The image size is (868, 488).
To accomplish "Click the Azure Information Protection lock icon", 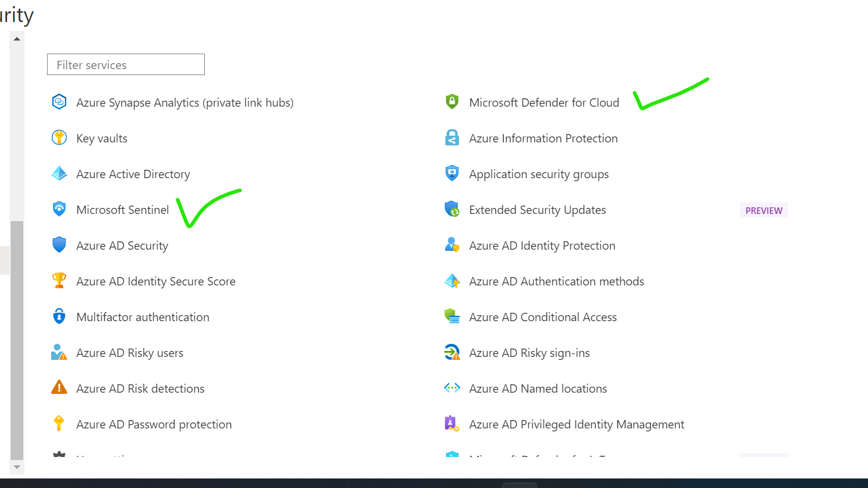I will click(x=452, y=138).
